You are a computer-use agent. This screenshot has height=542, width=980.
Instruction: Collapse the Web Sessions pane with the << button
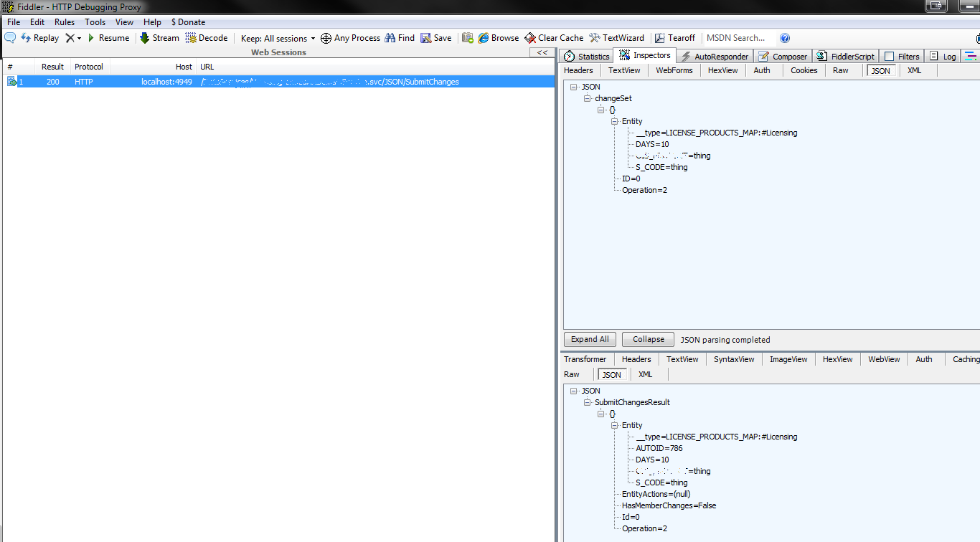(x=543, y=52)
